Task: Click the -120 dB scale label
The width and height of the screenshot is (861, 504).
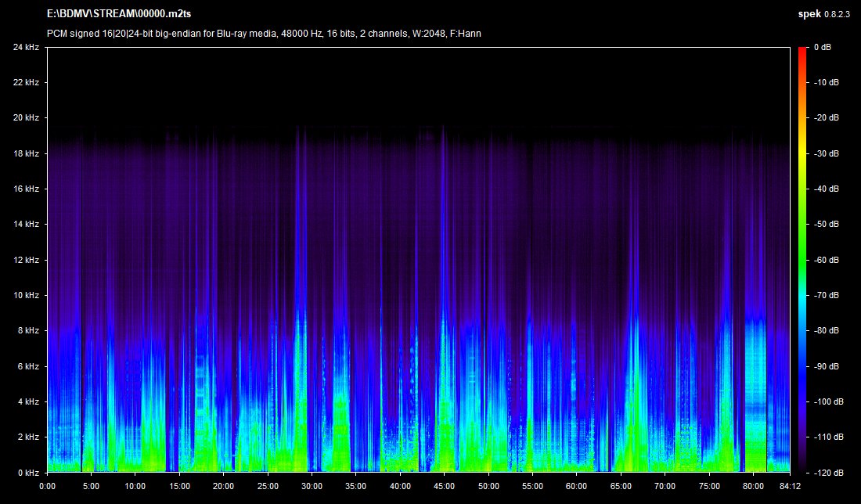Action: click(827, 473)
